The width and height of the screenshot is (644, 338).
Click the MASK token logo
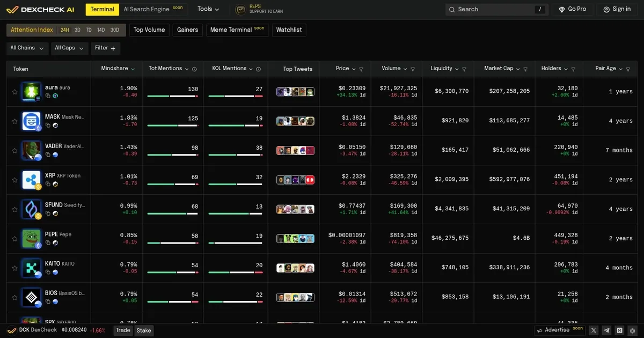point(32,121)
